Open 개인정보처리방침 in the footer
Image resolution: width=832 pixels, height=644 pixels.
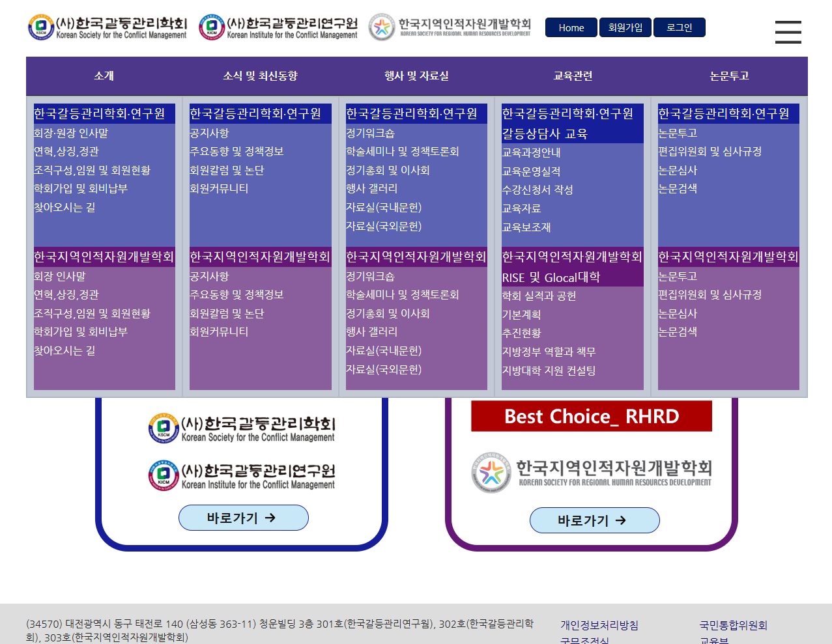[599, 625]
